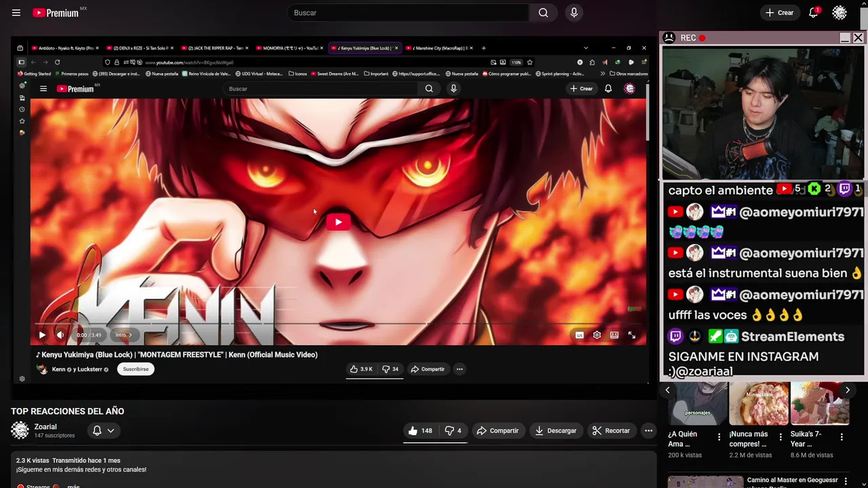The width and height of the screenshot is (868, 488).
Task: Expand description with 'más' link
Action: (x=73, y=485)
